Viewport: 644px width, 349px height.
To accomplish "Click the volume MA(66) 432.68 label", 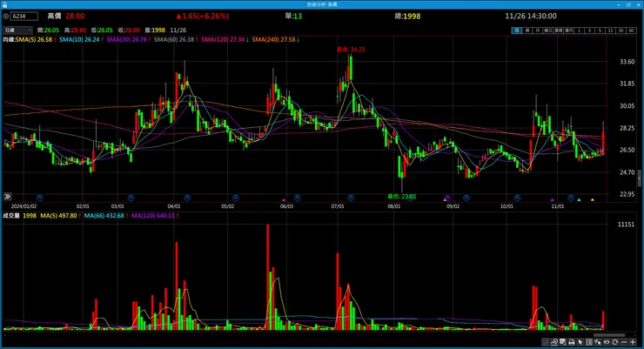I will (x=106, y=216).
